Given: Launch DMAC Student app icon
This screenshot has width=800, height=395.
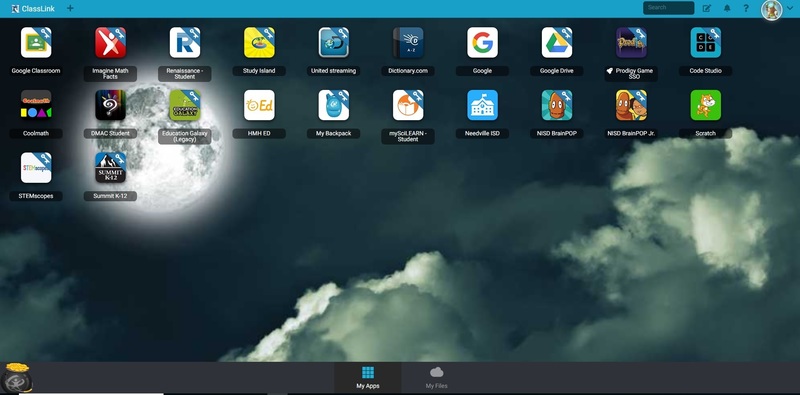Looking at the screenshot, I should click(x=110, y=105).
